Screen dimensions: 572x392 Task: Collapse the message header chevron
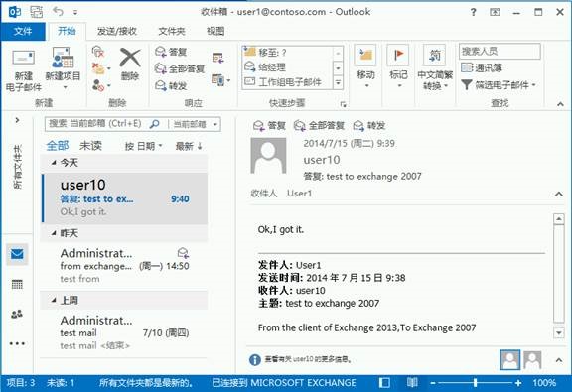coord(559,194)
